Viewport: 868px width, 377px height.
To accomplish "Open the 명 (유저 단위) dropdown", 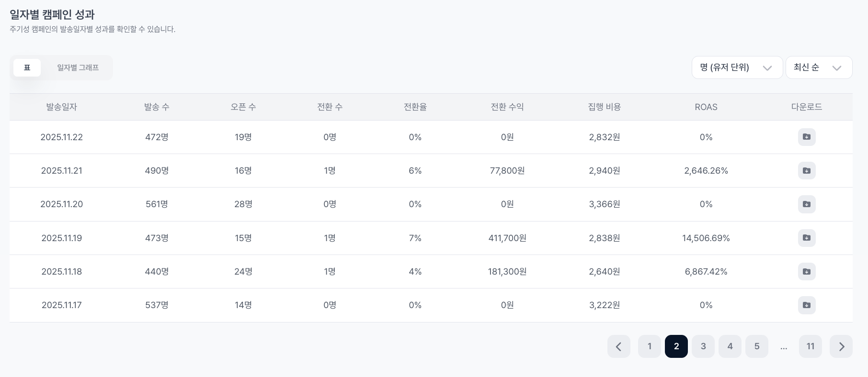I will click(737, 67).
